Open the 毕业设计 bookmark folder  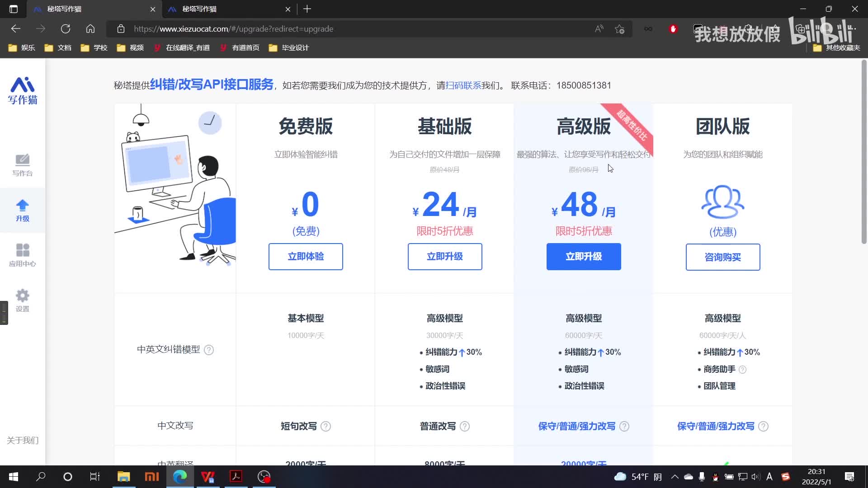(289, 47)
